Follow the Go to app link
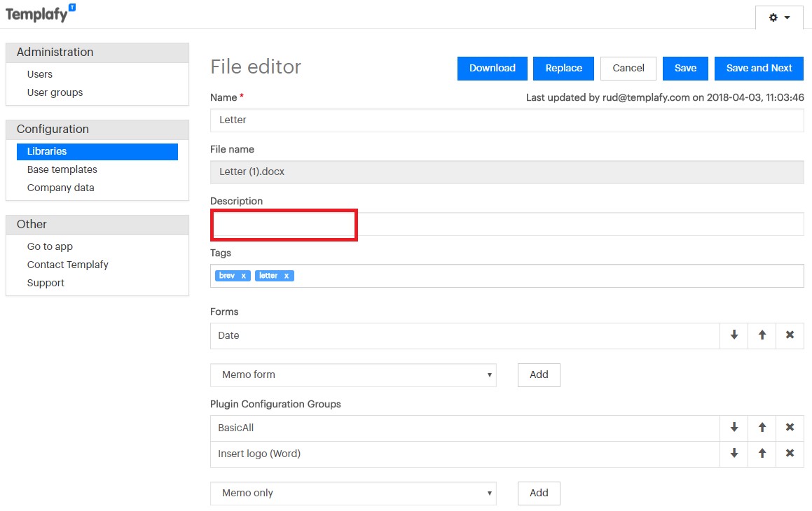This screenshot has height=511, width=812. [50, 246]
